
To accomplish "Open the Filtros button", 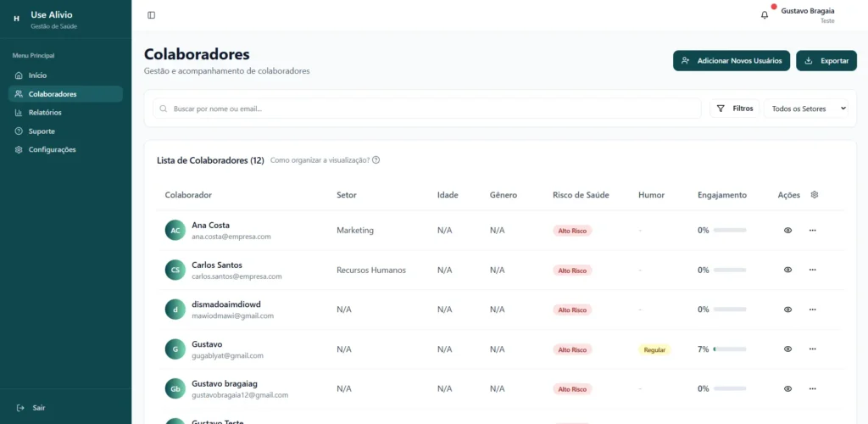I will click(x=735, y=109).
